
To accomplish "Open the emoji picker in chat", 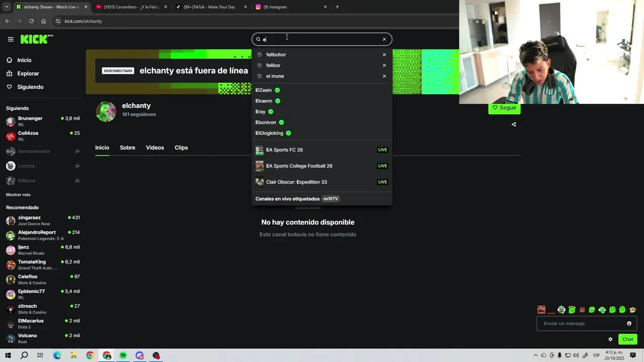I will coord(629,323).
